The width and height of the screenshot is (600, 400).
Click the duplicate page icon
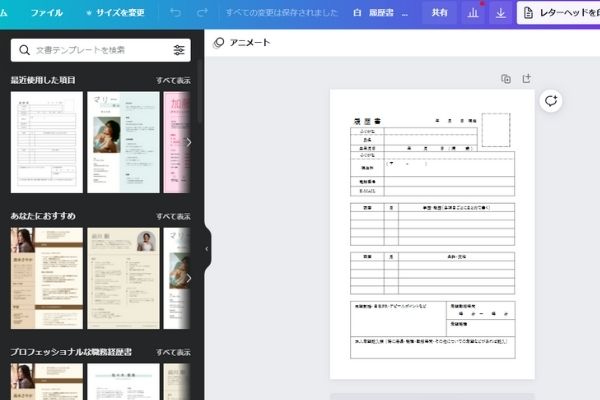tap(506, 79)
